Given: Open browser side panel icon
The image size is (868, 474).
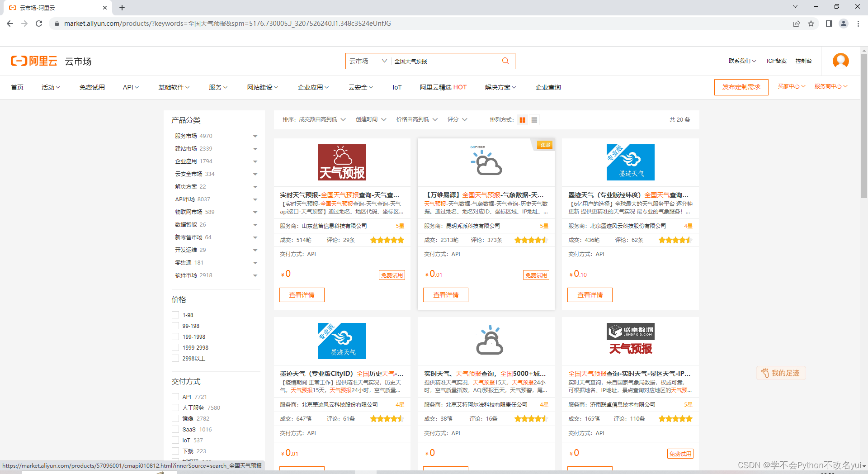Looking at the screenshot, I should [x=829, y=24].
